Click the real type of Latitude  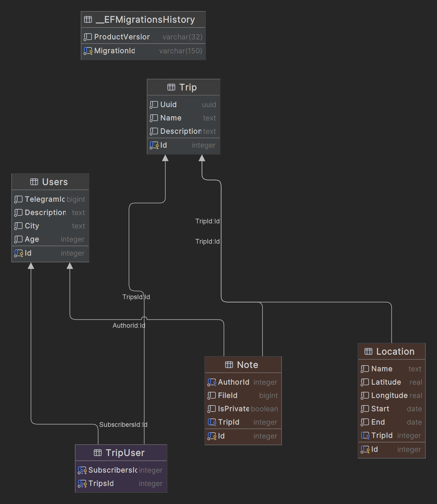(x=416, y=382)
